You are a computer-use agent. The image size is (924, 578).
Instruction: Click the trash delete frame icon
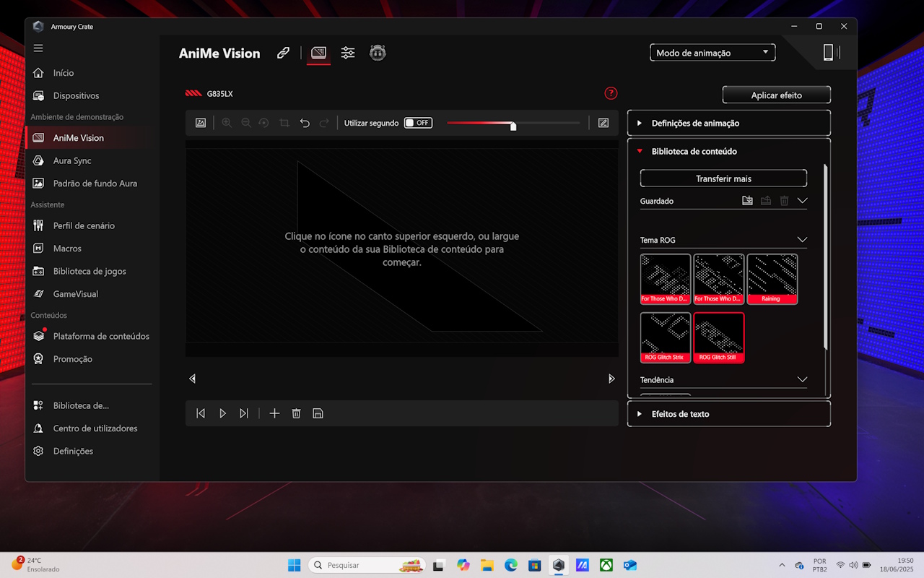(296, 413)
